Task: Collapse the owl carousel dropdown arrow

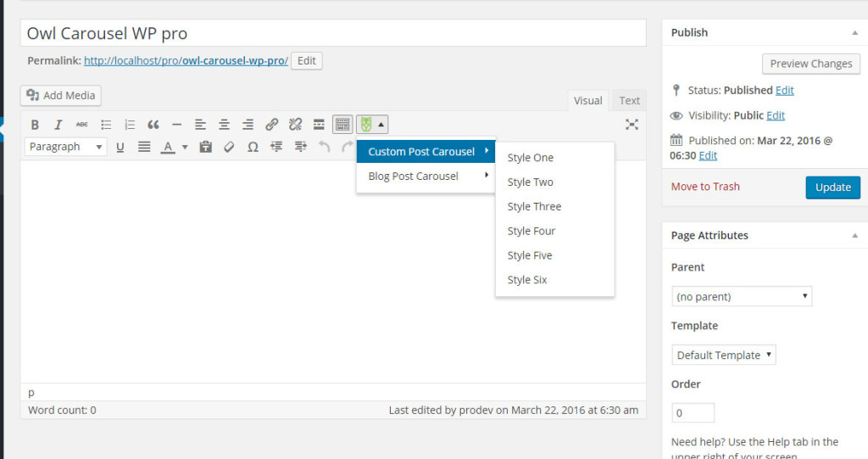Action: pyautogui.click(x=381, y=125)
